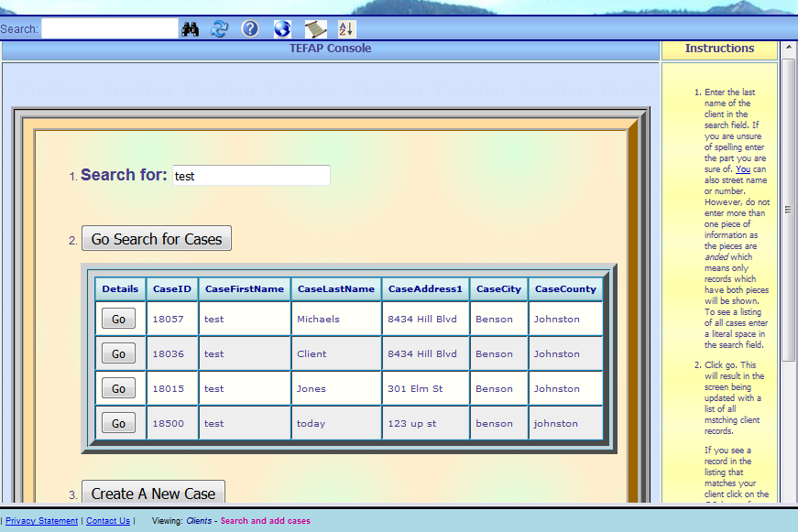Click Go button for case 18015

coord(118,388)
